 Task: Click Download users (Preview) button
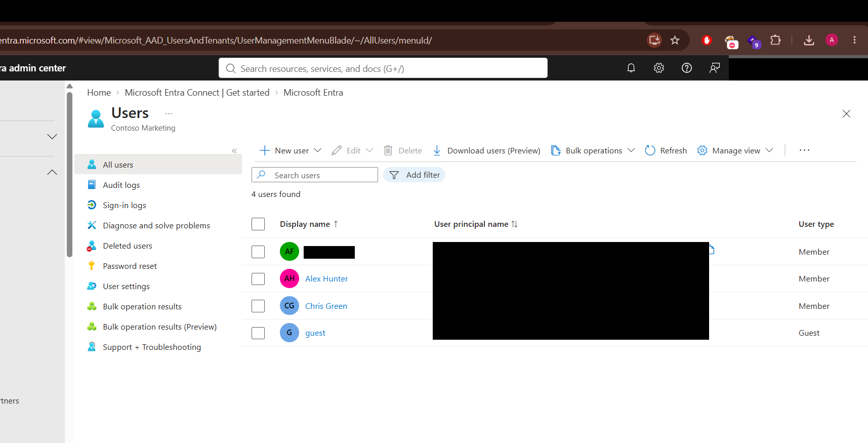point(486,150)
